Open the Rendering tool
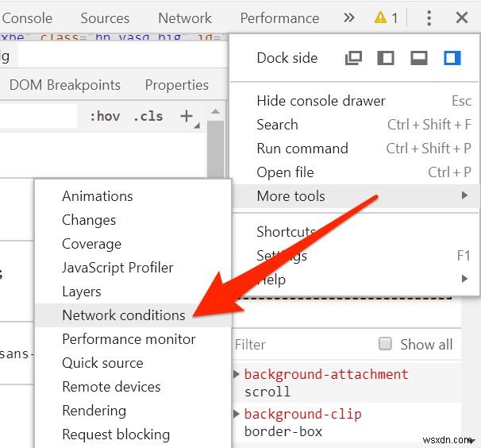Screen dimensions: 481x448 click(x=133, y=411)
